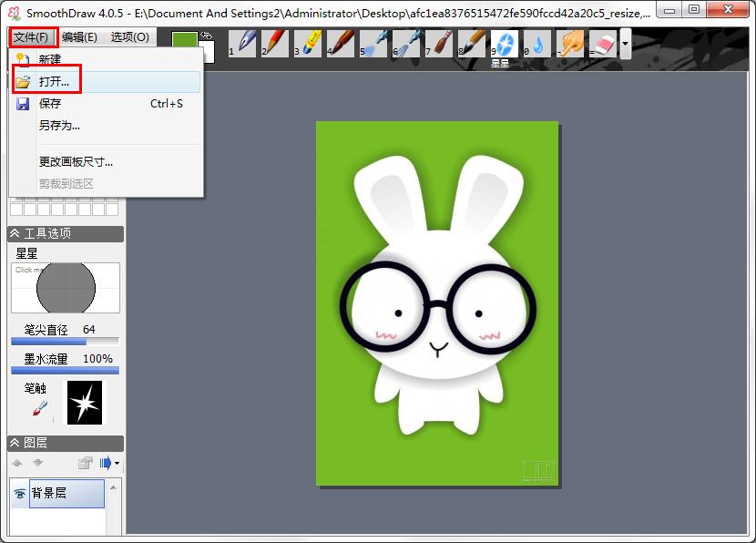
Task: Open the 编辑(E) menu
Action: 79,37
